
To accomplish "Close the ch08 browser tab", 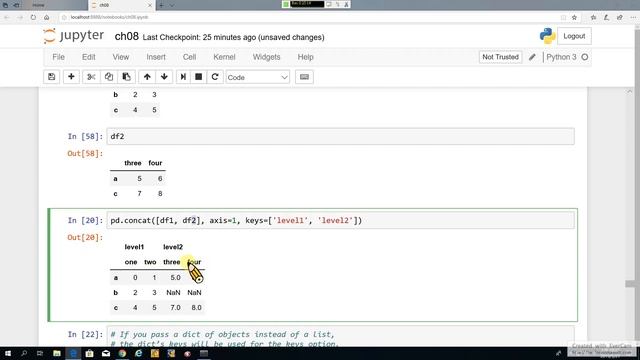I will [x=149, y=5].
